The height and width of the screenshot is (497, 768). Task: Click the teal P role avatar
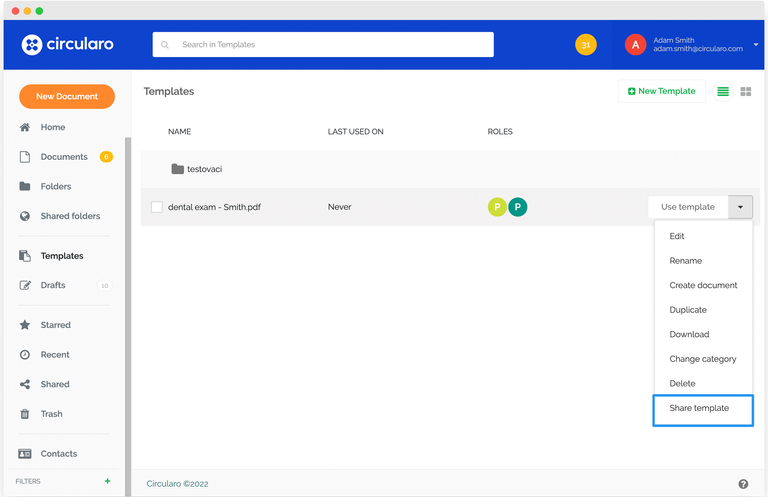(x=517, y=207)
